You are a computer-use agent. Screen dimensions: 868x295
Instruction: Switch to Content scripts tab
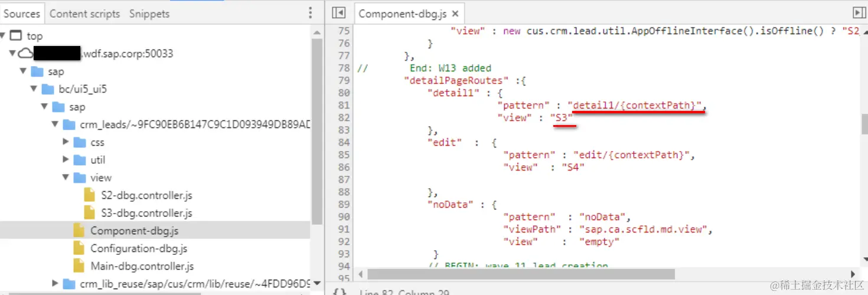click(x=84, y=14)
